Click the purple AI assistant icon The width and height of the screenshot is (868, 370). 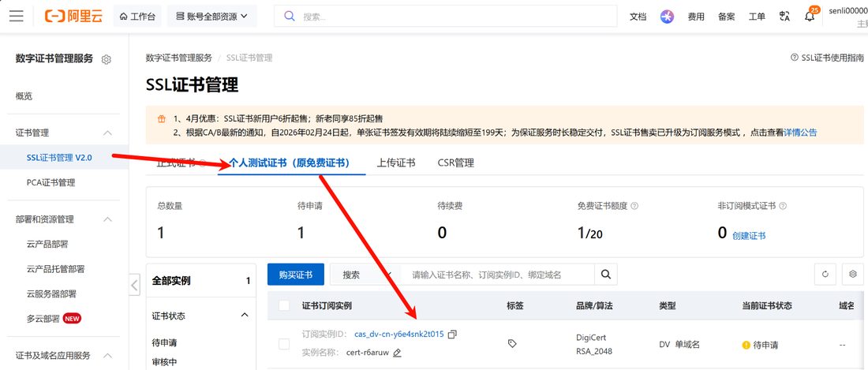click(667, 17)
